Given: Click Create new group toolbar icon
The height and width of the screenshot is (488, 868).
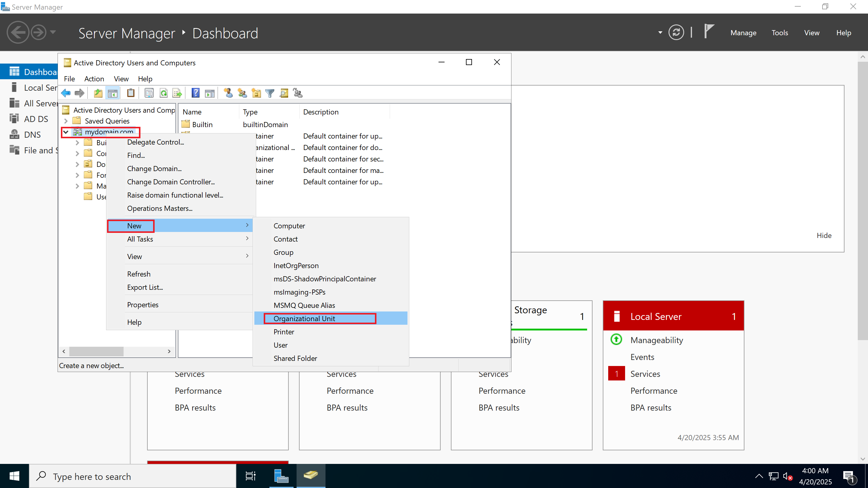Looking at the screenshot, I should [x=242, y=93].
